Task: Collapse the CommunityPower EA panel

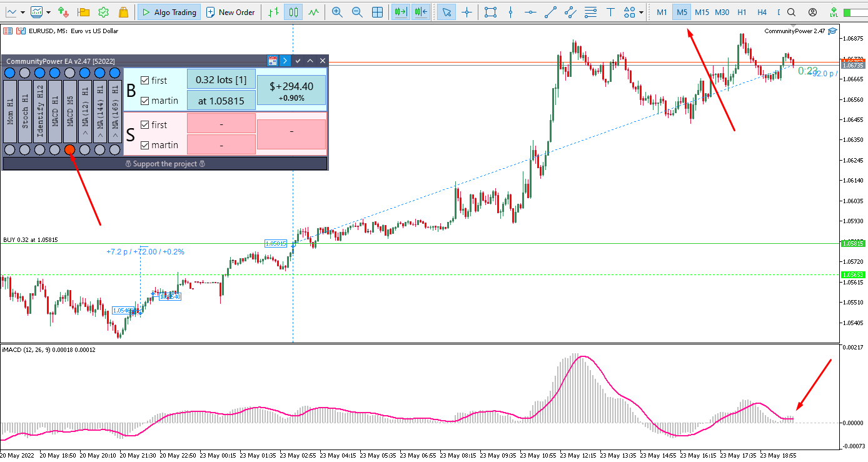Action: 310,61
